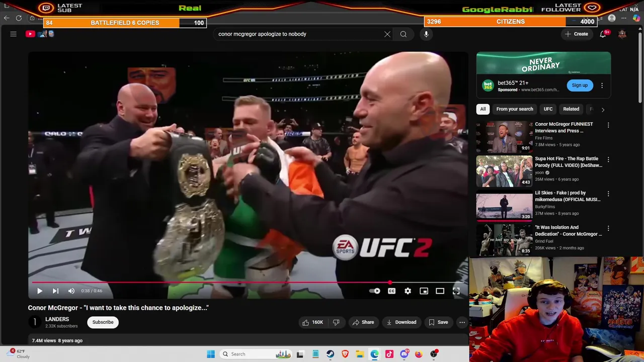Screen dimensions: 644x362
Task: Open the bet365 ad banner image
Action: click(x=543, y=63)
